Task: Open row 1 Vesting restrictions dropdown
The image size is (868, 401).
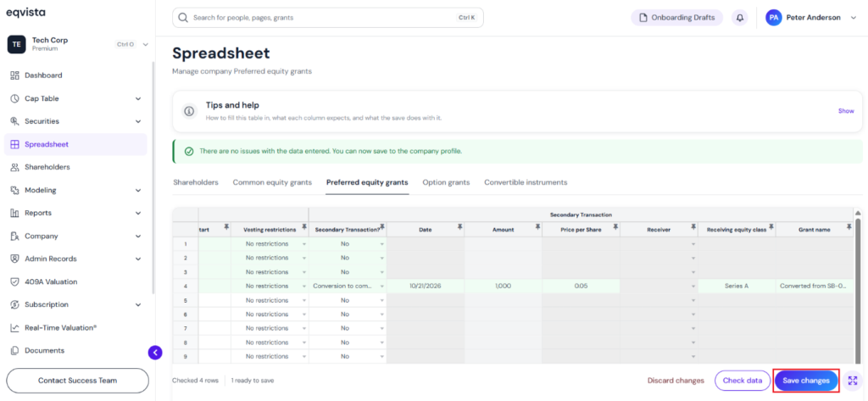Action: click(304, 243)
